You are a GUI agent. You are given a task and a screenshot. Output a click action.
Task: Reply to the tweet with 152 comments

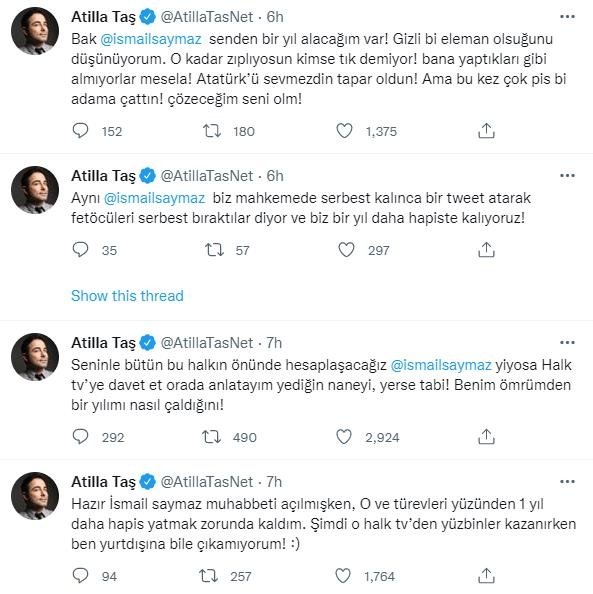(x=80, y=131)
